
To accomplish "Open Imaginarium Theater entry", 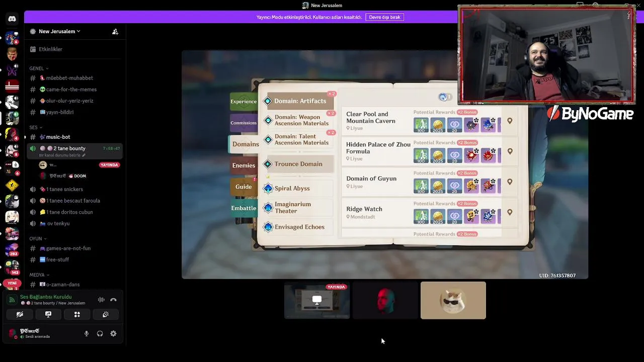I will pyautogui.click(x=299, y=208).
